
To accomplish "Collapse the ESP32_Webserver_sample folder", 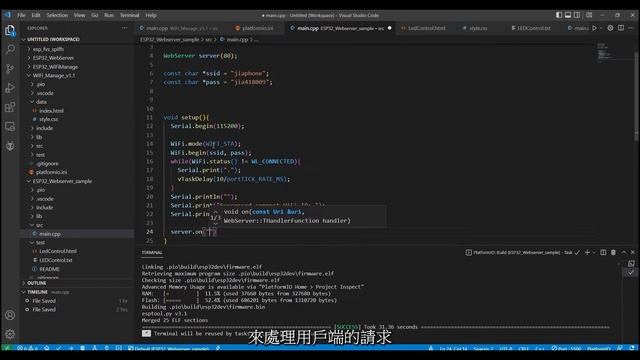I will click(x=78, y=181).
